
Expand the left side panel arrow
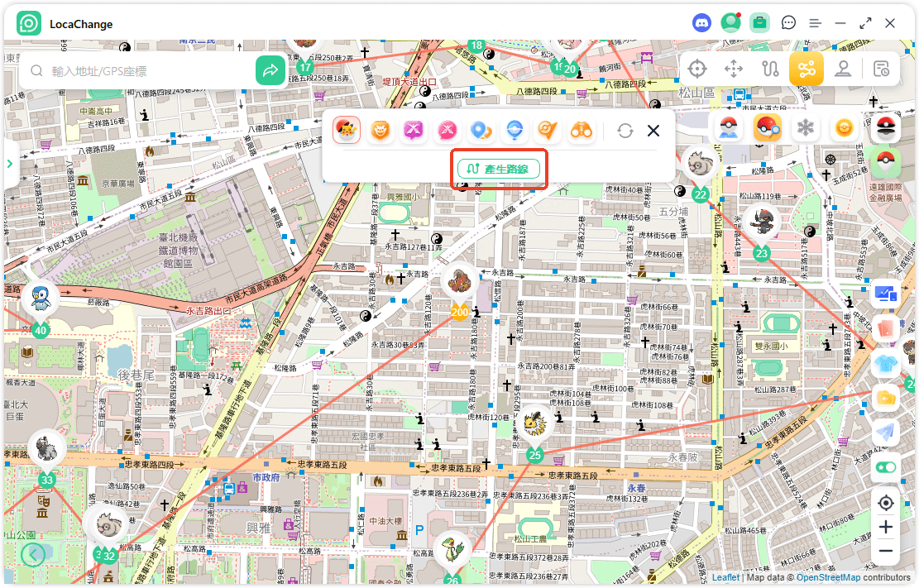(10, 164)
